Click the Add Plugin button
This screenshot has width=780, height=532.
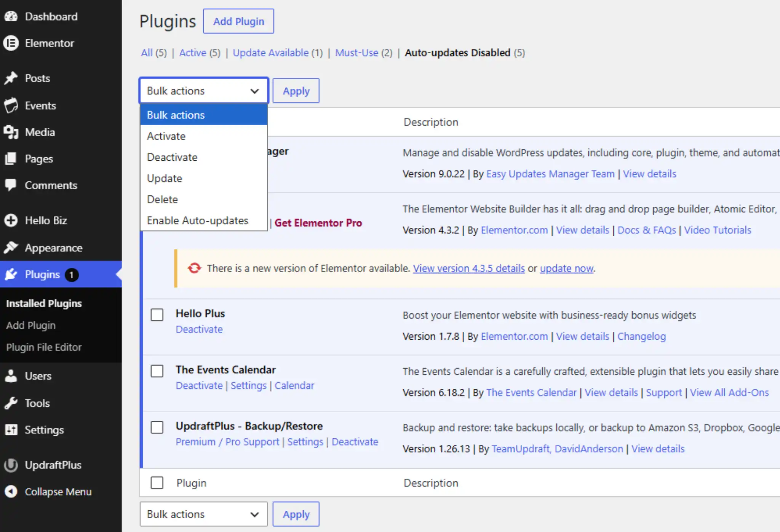click(238, 21)
